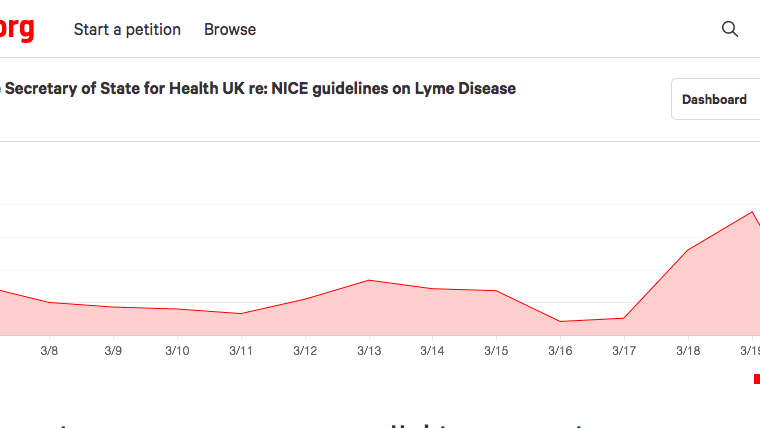Image resolution: width=760 pixels, height=428 pixels.
Task: Click the 3/14 date on the axis
Action: click(x=432, y=351)
